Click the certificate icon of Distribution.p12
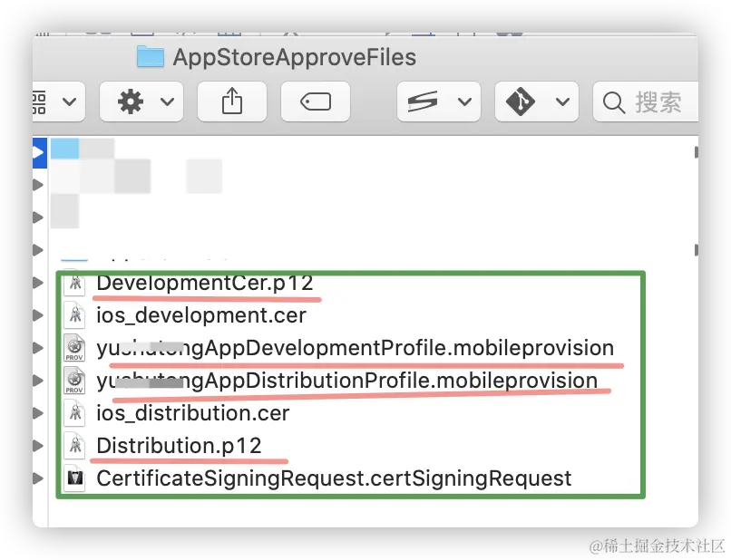Image resolution: width=731 pixels, height=560 pixels. [74, 446]
